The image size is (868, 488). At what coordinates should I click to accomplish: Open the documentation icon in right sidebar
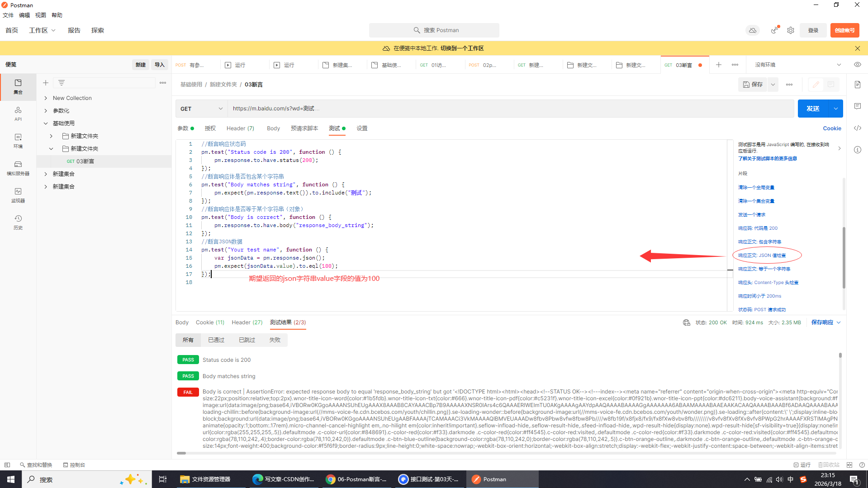pyautogui.click(x=858, y=85)
